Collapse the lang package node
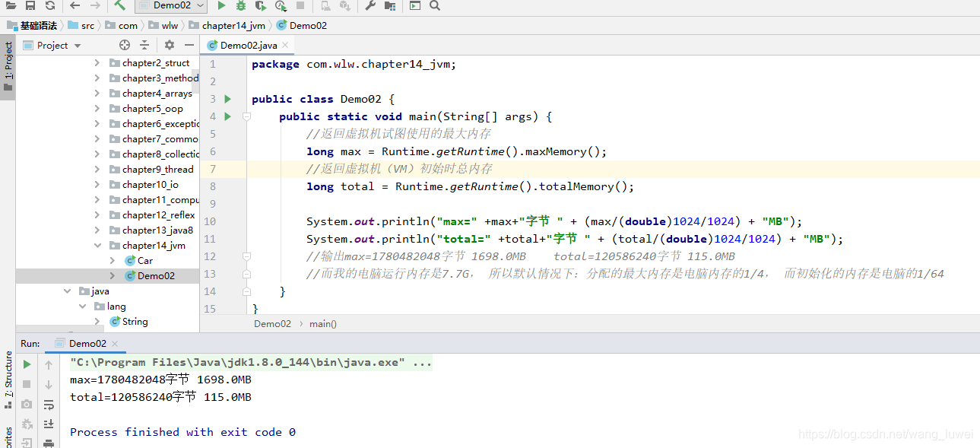 point(82,307)
